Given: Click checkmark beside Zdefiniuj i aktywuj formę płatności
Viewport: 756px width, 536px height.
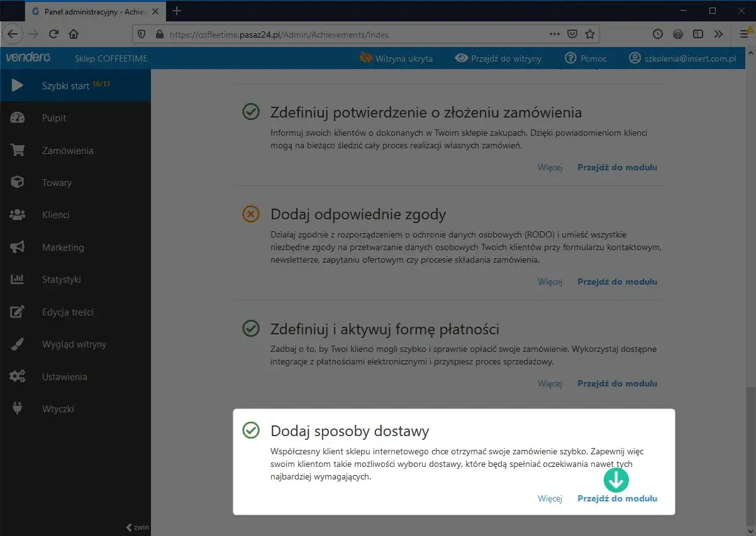Looking at the screenshot, I should click(251, 329).
